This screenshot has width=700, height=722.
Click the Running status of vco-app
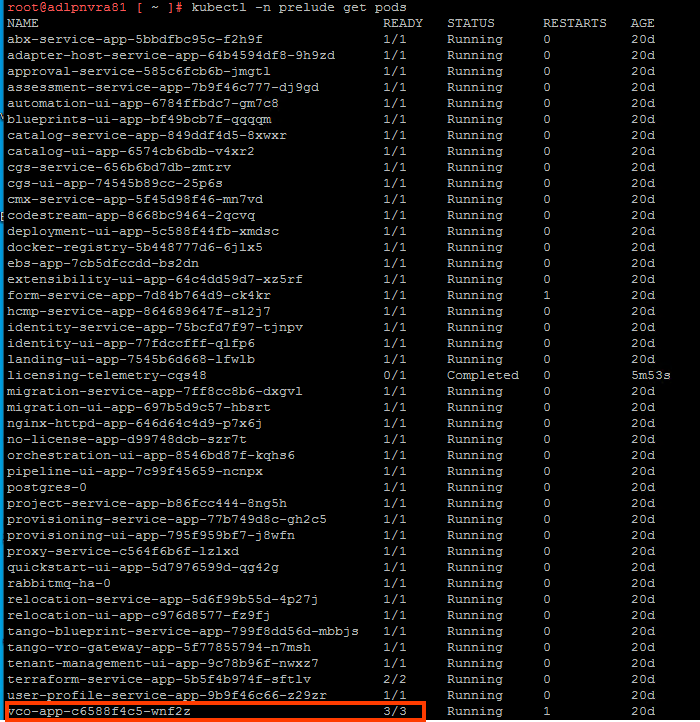coord(475,711)
